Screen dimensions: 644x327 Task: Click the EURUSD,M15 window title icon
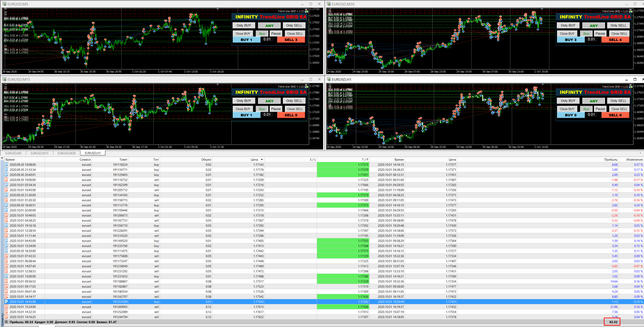[x=4, y=79]
